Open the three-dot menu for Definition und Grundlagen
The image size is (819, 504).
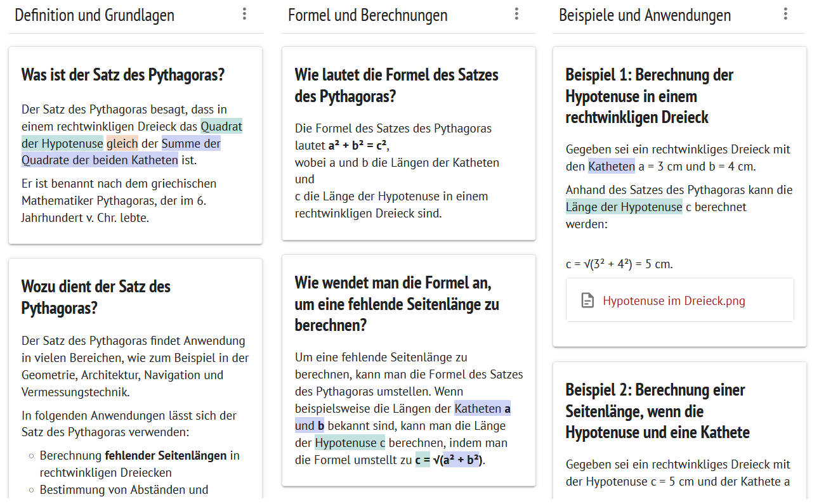[244, 14]
